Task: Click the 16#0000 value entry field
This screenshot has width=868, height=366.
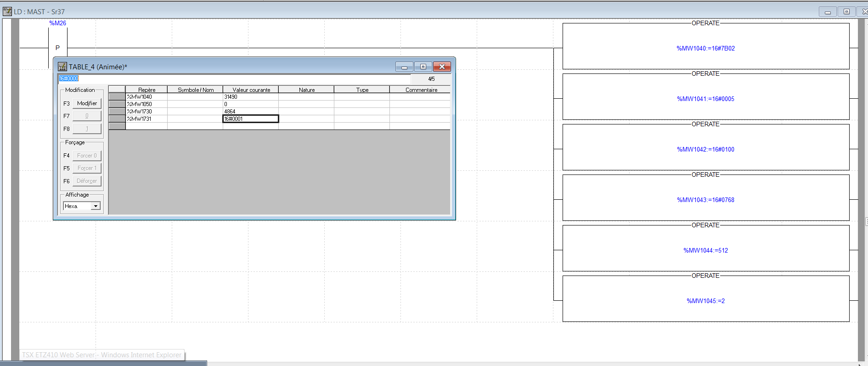Action: [234, 79]
